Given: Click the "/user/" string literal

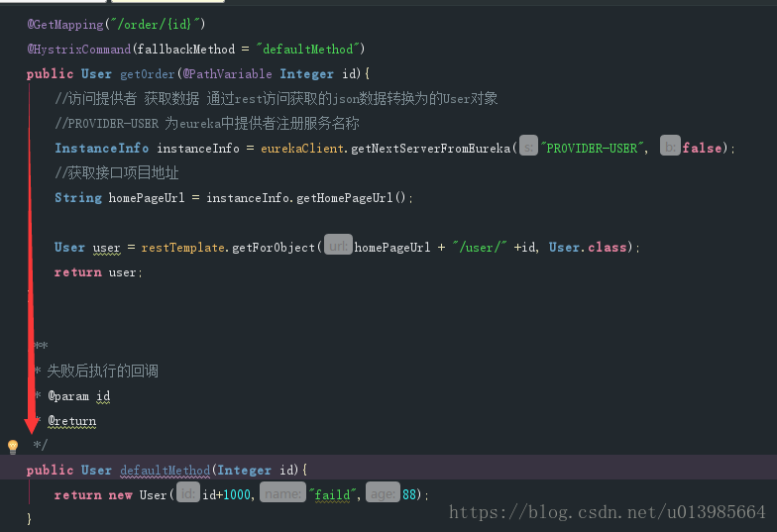Looking at the screenshot, I should click(x=480, y=248).
